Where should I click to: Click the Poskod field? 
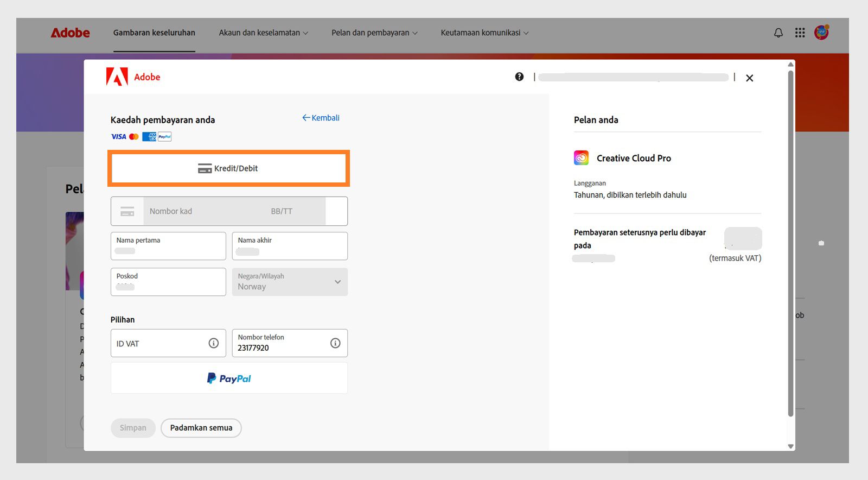[168, 282]
